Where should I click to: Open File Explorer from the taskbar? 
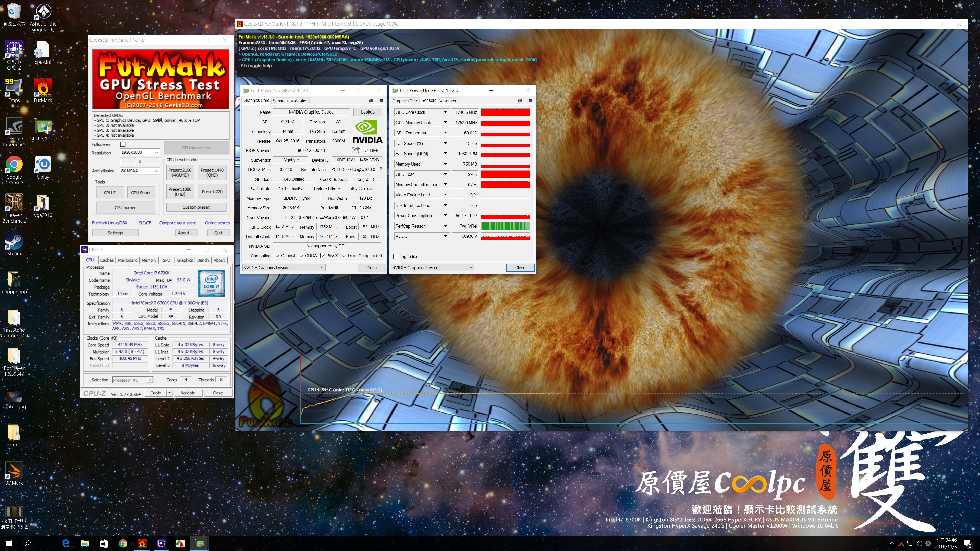(84, 543)
